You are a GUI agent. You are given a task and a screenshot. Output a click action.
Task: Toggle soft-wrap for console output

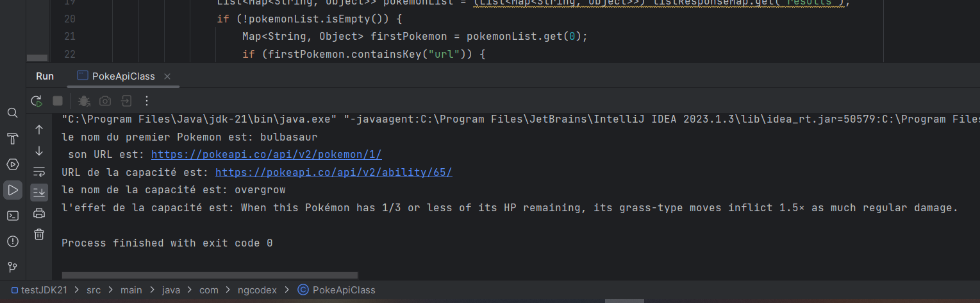(39, 171)
